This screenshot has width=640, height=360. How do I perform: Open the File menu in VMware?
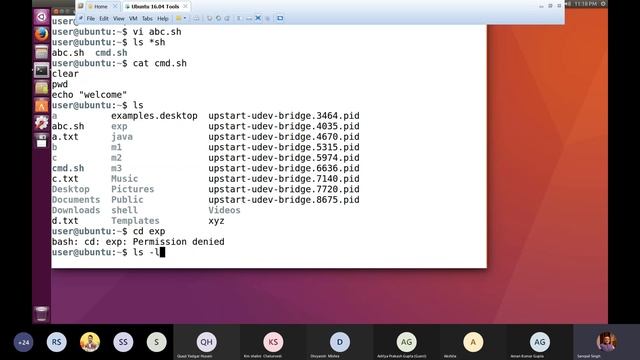point(91,19)
